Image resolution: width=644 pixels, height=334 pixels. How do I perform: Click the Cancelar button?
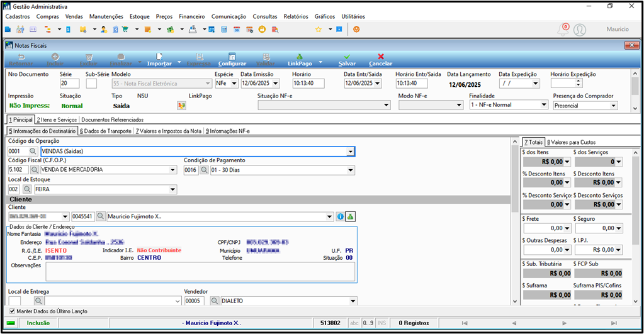[x=380, y=60]
